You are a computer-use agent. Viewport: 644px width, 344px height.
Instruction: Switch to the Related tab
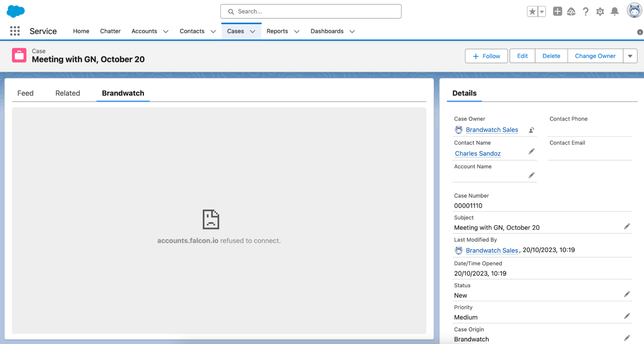(x=68, y=93)
